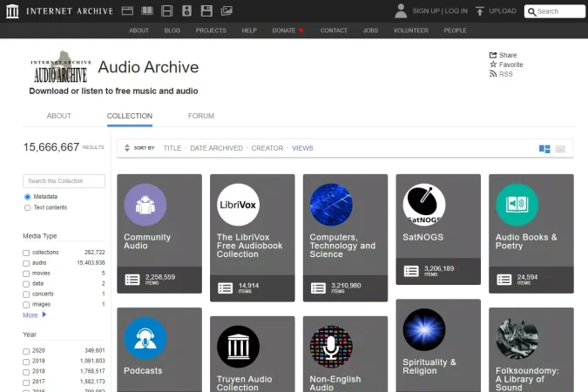Image resolution: width=588 pixels, height=392 pixels.
Task: Open the SatNOGS logo icon
Action: [x=424, y=205]
